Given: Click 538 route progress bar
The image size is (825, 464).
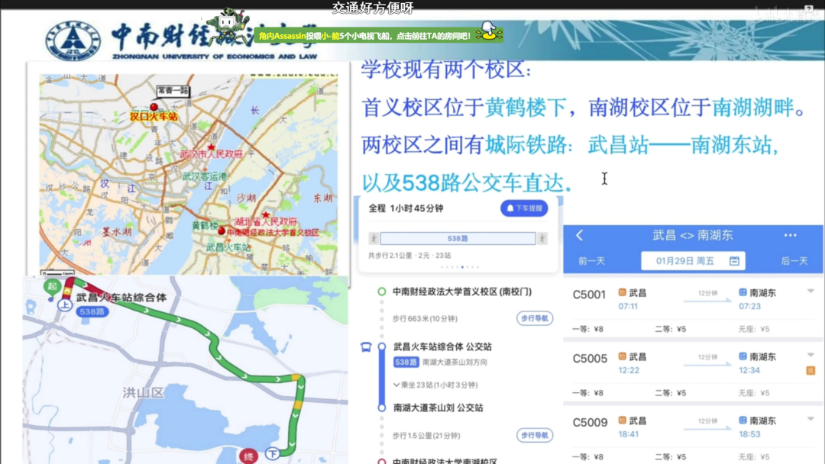Looking at the screenshot, I should pos(457,238).
